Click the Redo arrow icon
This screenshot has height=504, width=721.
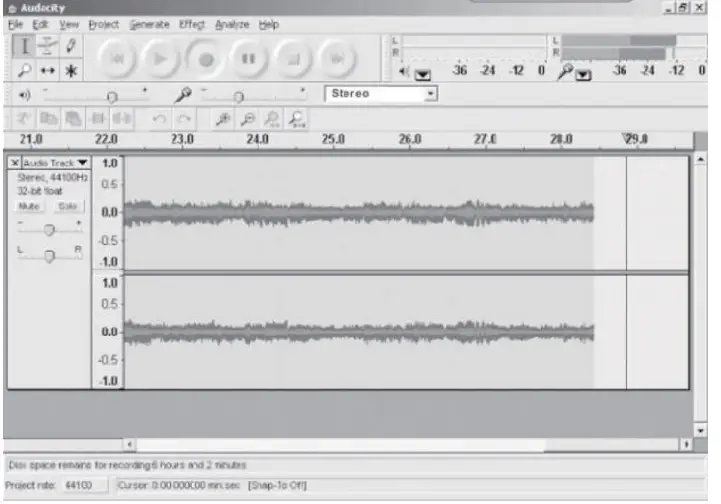click(184, 119)
